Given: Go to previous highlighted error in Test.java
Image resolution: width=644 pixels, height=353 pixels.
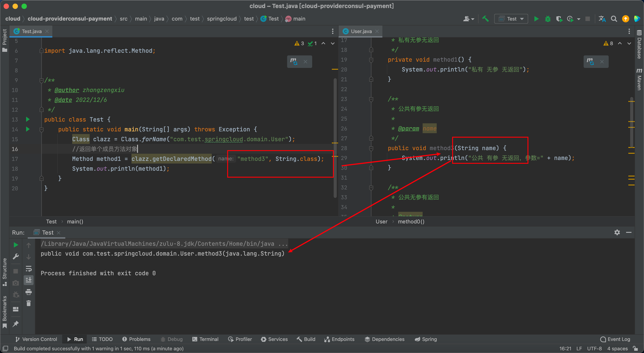Looking at the screenshot, I should coord(323,43).
